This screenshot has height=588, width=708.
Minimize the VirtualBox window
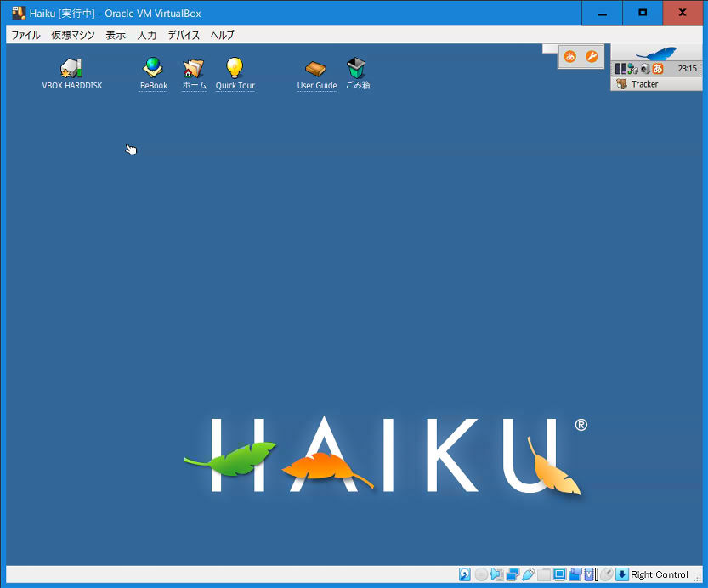602,13
